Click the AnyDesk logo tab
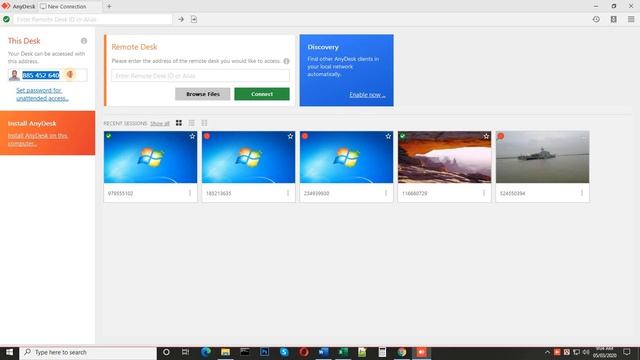This screenshot has height=360, width=640. click(x=18, y=7)
